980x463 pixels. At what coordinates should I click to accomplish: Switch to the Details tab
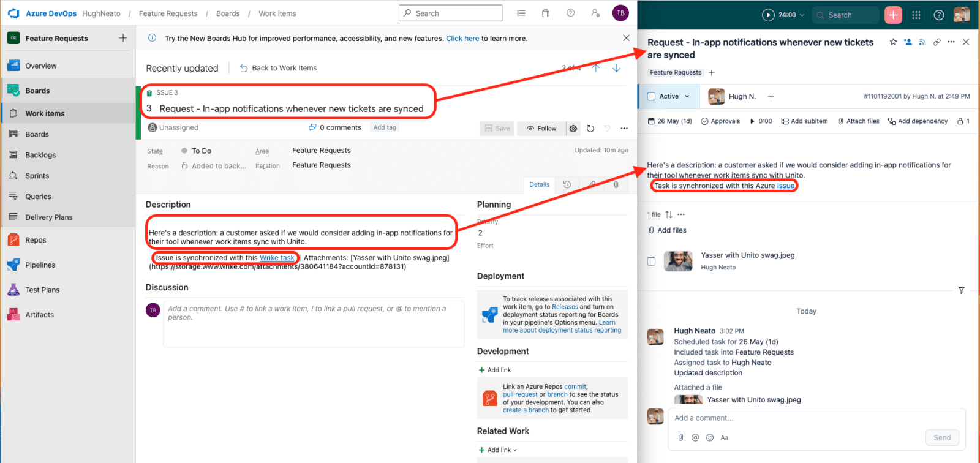click(539, 184)
